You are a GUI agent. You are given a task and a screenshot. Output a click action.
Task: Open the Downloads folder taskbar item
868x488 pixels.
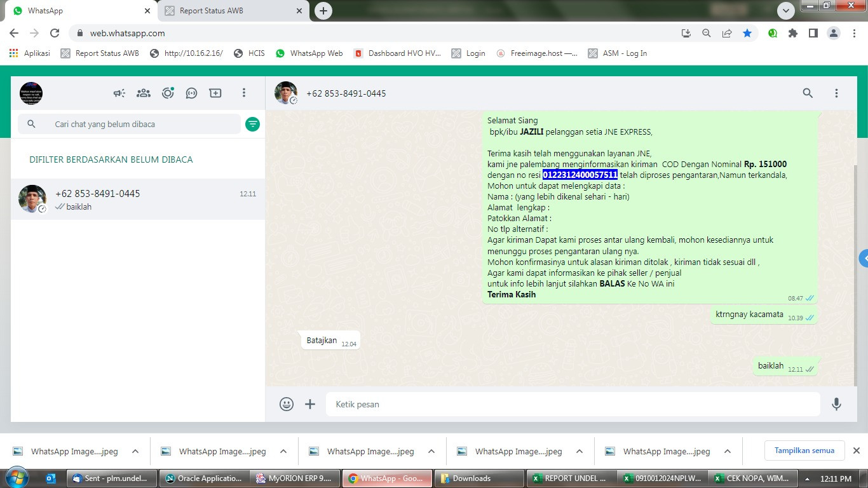(478, 478)
